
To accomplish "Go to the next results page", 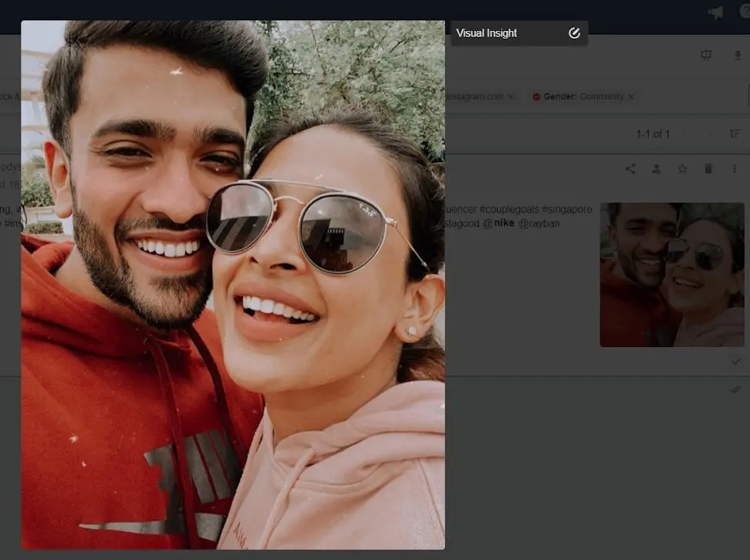I will point(708,134).
